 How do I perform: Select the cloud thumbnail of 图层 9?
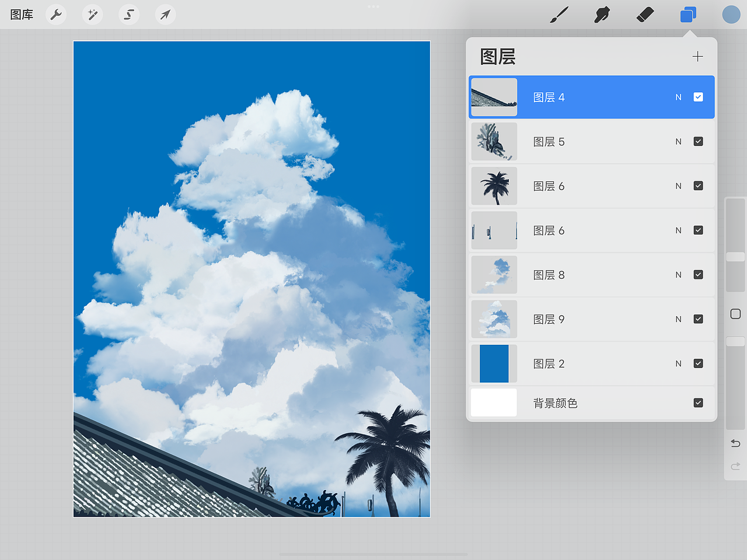[494, 318]
